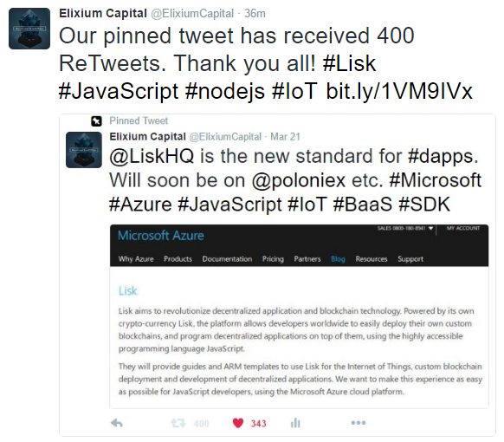Screen dimensions: 504x442
Task: Expand the Sales phone number dropdown arrow
Action: pos(431,229)
